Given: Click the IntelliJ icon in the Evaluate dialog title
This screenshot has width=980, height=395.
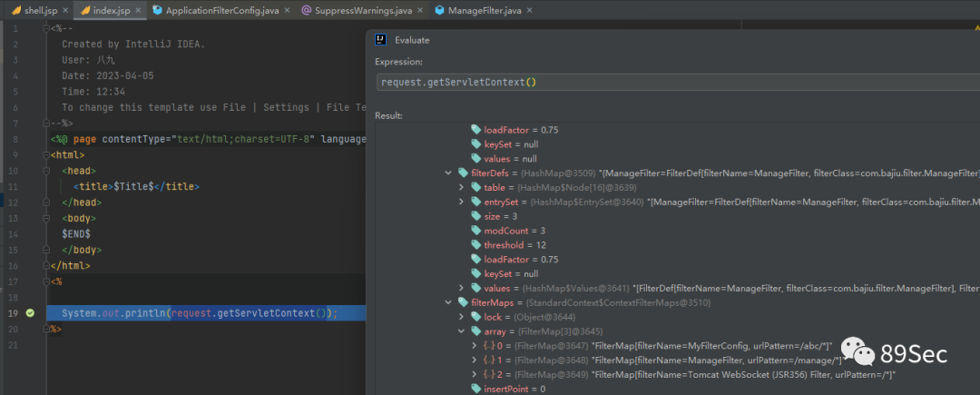Looking at the screenshot, I should pyautogui.click(x=380, y=39).
